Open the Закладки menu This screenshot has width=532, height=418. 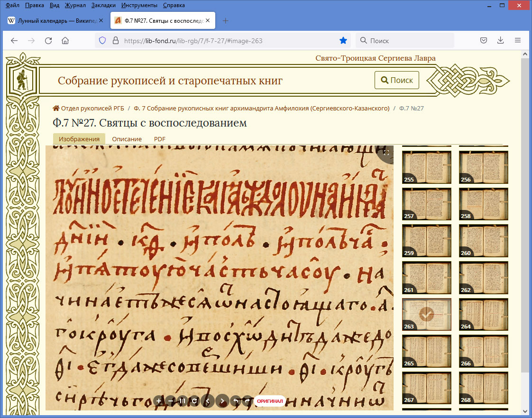[103, 5]
